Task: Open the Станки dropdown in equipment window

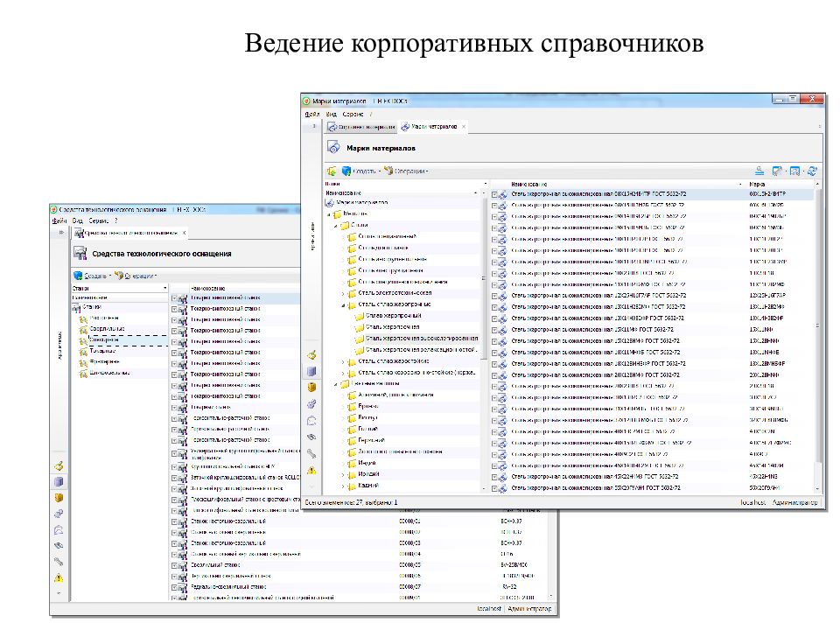Action: point(165,288)
